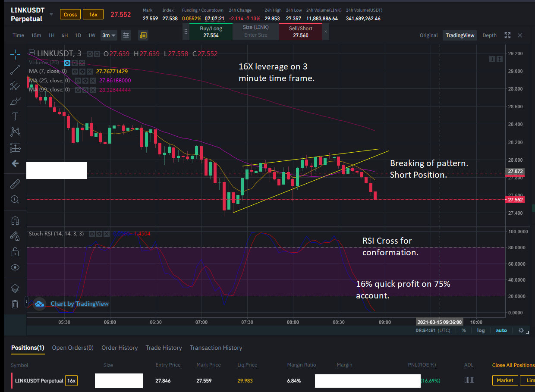Remove all drawings with the trash icon
Screen dimensions: 535x392
coord(15,304)
